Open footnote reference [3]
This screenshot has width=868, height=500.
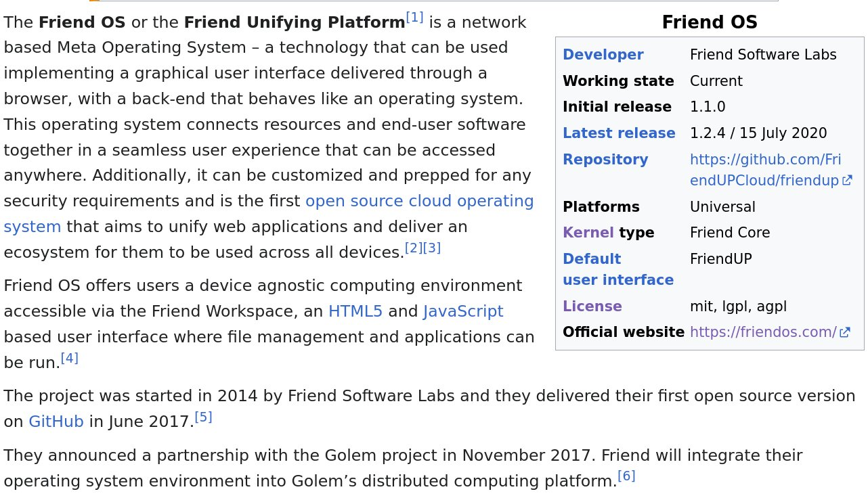click(432, 248)
